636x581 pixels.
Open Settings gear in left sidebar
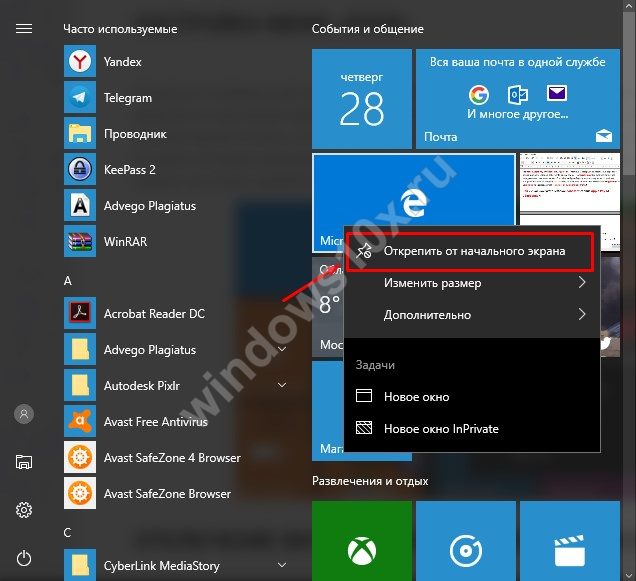coord(24,510)
